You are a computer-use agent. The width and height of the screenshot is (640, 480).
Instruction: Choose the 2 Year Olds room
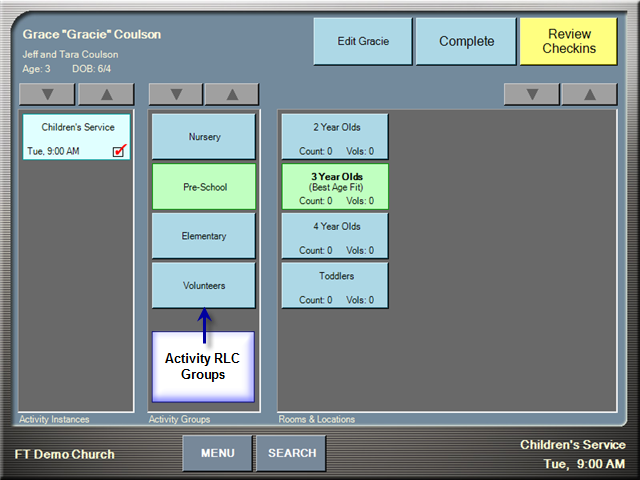pos(335,137)
